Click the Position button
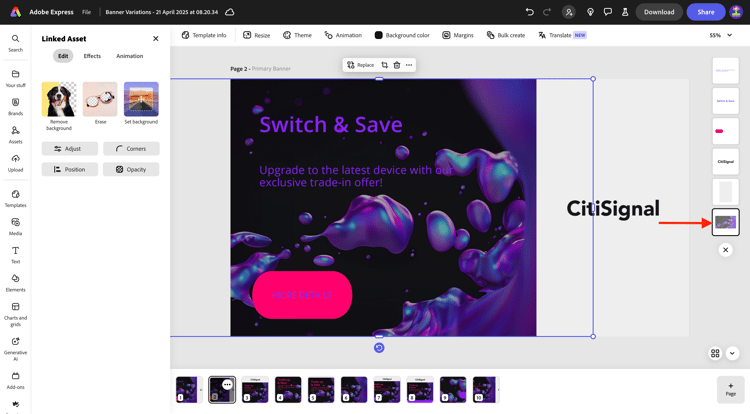This screenshot has height=414, width=750. (70, 169)
